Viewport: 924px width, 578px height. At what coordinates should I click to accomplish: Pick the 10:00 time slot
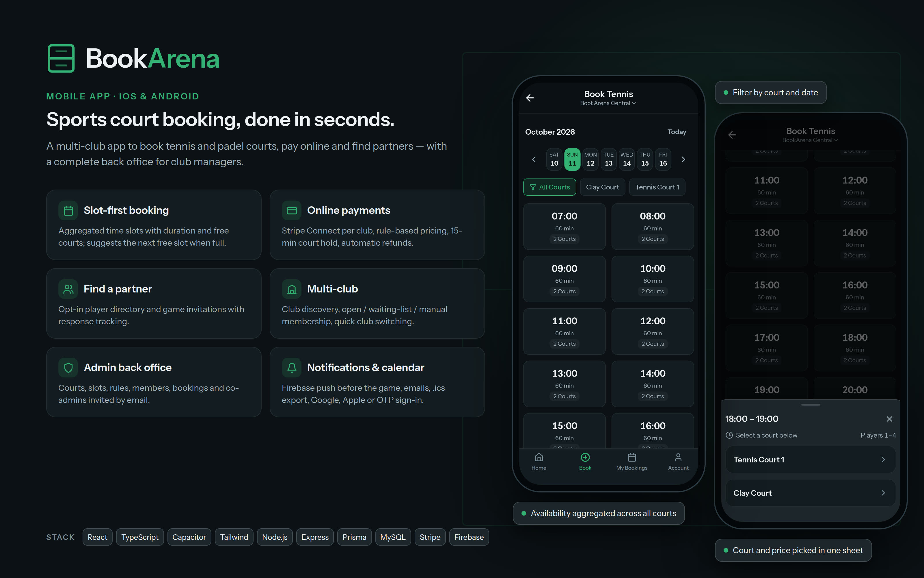pos(653,279)
